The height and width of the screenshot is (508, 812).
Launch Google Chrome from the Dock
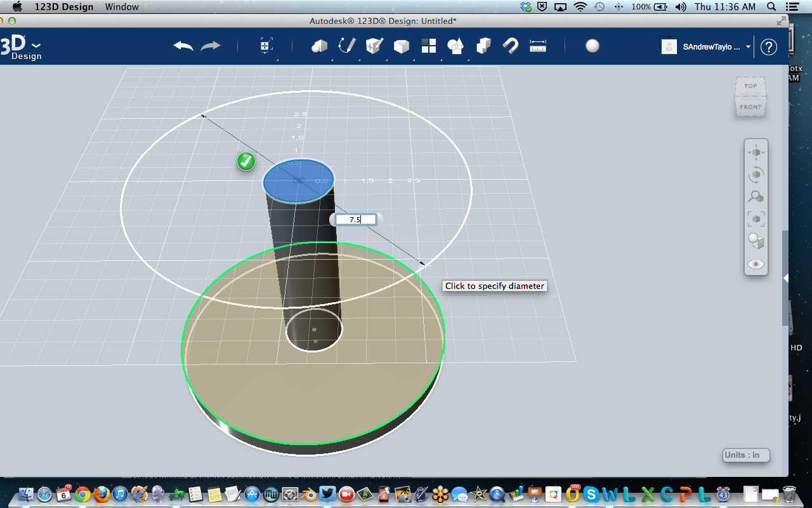[82, 494]
